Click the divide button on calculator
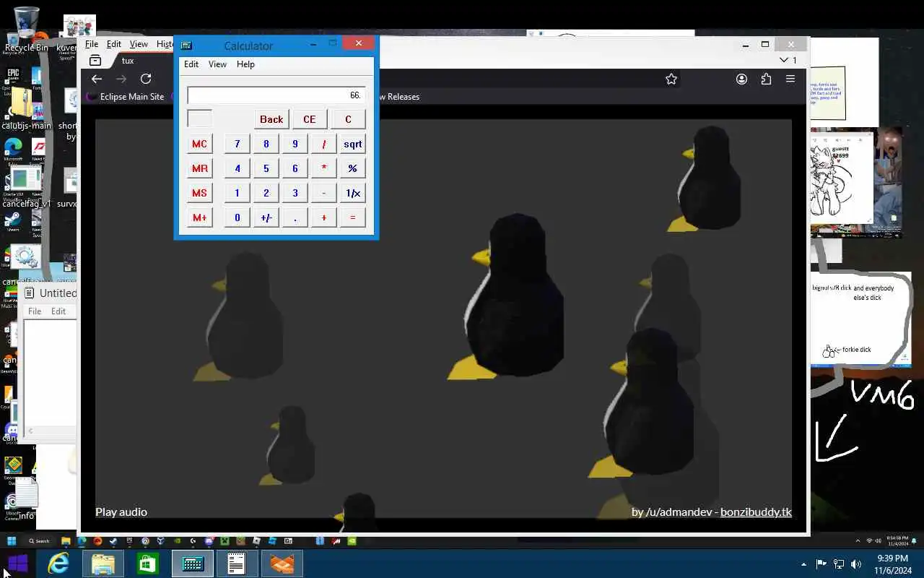The image size is (924, 578). 324,144
